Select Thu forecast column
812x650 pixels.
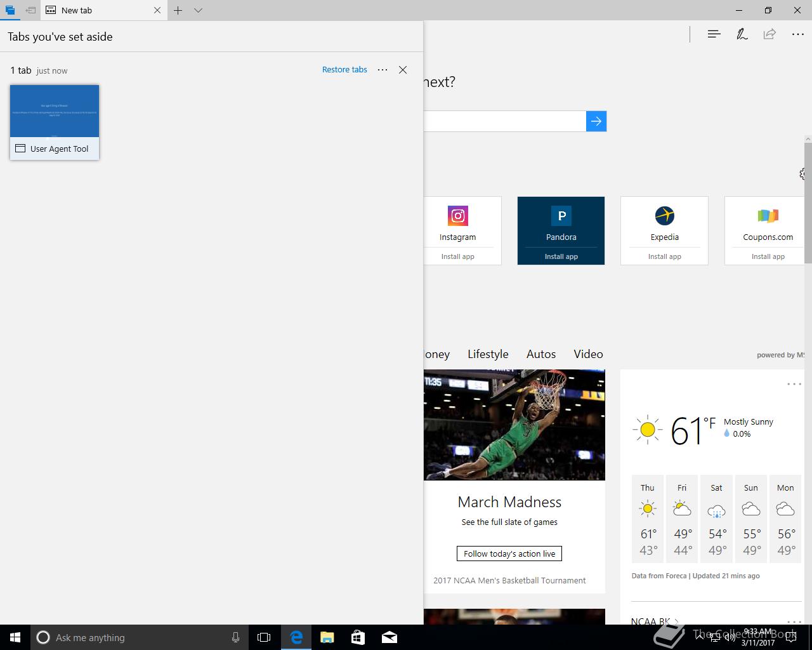[x=648, y=519]
